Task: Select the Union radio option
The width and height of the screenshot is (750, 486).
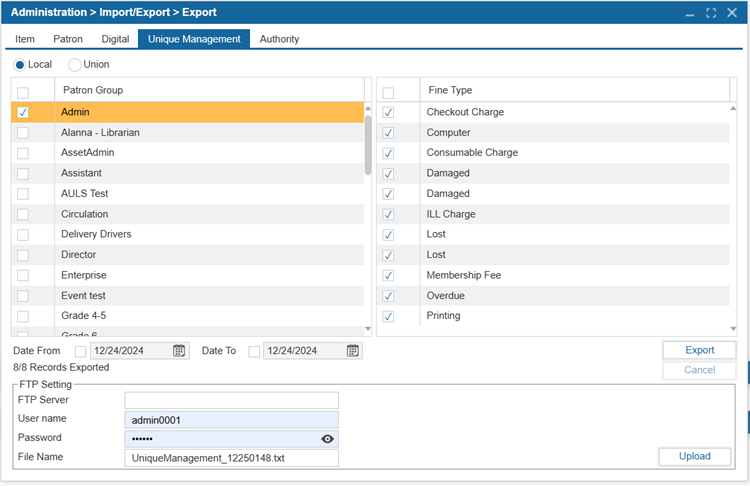Action: click(x=75, y=65)
